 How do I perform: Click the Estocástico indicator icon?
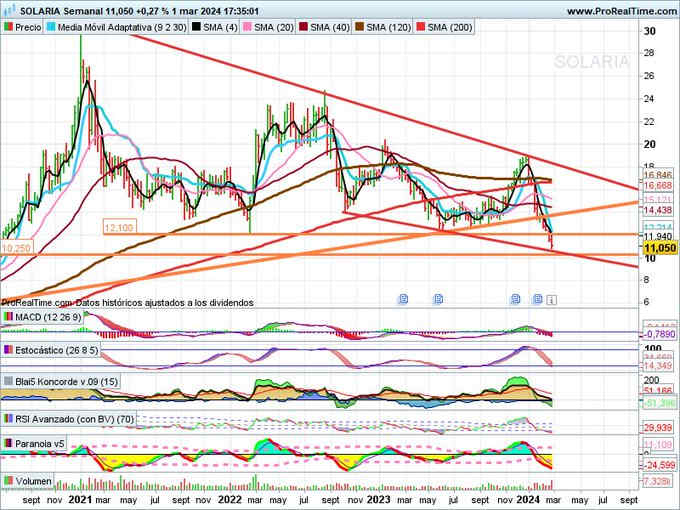click(x=8, y=350)
